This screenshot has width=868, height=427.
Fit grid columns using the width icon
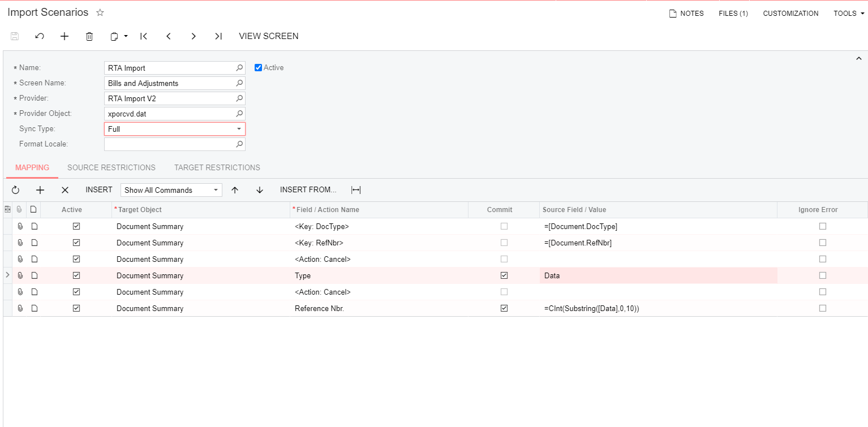point(356,190)
